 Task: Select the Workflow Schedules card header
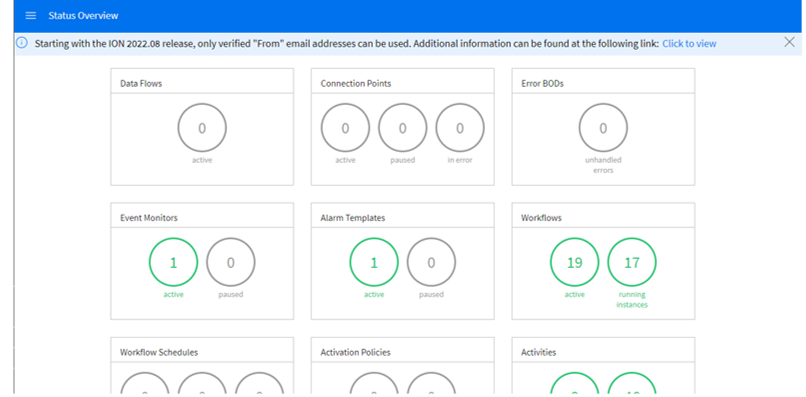pos(202,351)
